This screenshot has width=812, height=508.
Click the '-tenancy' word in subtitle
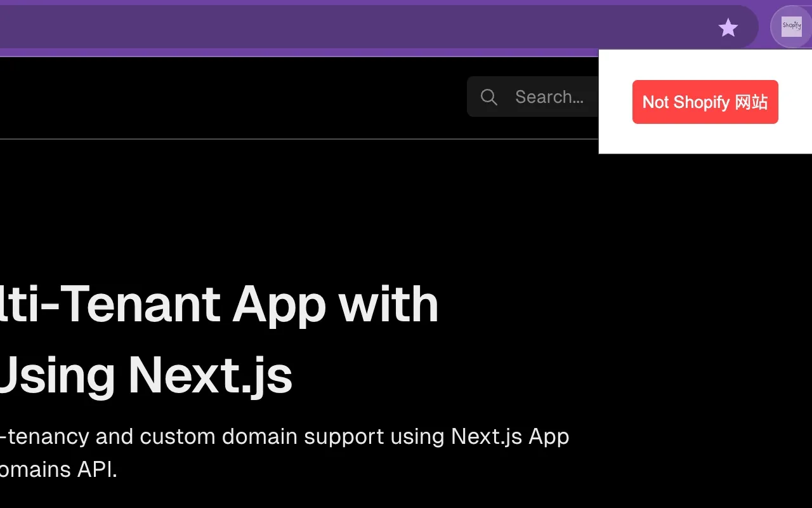(44, 436)
